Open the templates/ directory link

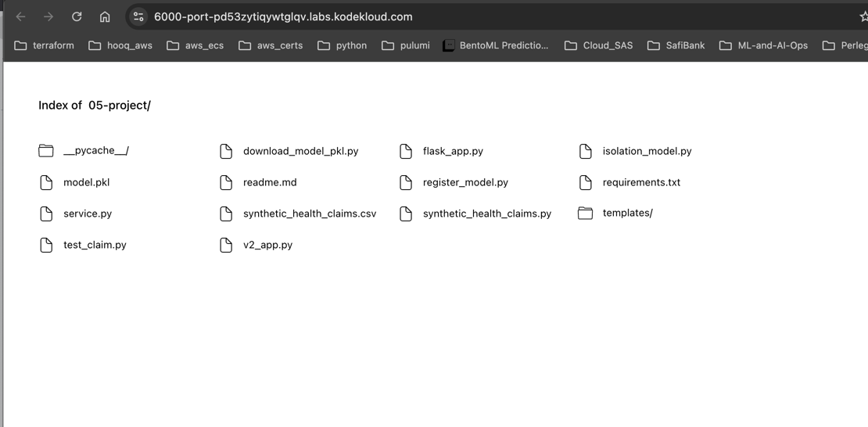[628, 213]
